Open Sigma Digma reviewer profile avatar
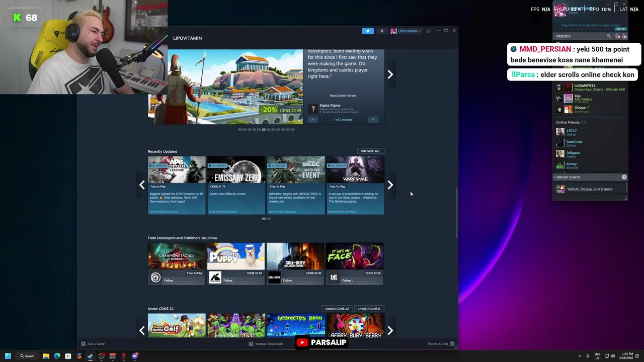Image resolution: width=644 pixels, height=362 pixels. click(313, 109)
